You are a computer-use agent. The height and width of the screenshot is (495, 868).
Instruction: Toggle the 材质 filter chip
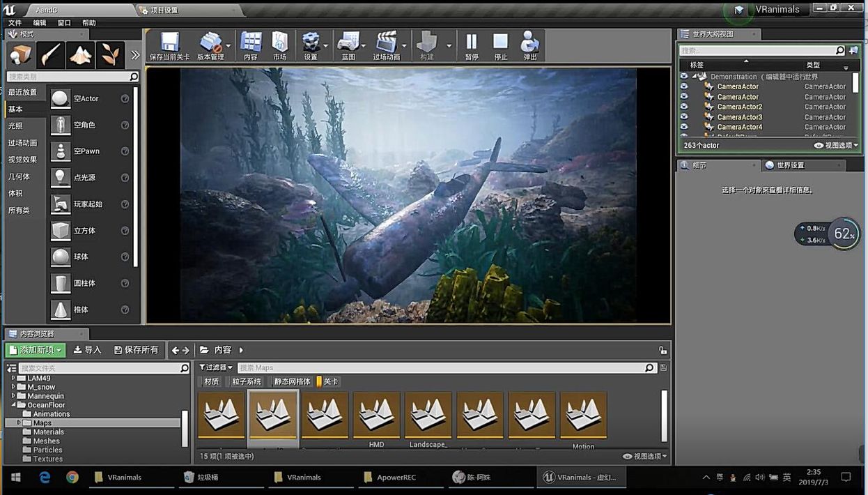pos(211,381)
